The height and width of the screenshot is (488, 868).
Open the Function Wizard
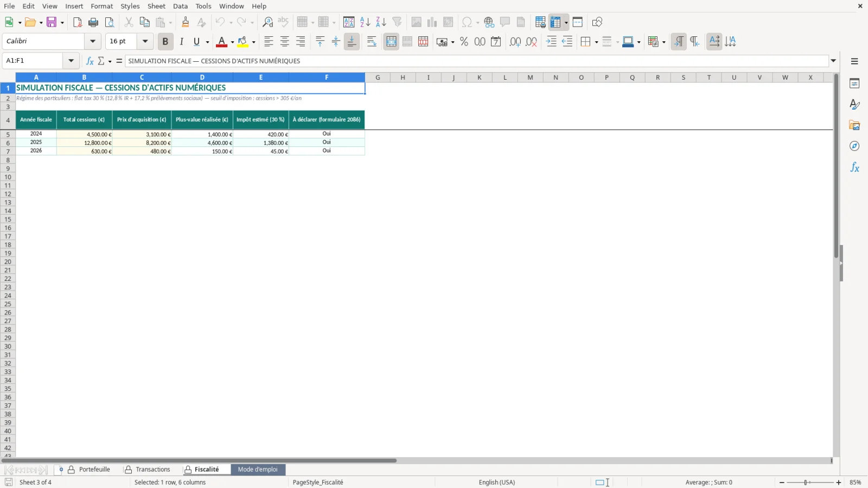click(x=90, y=61)
